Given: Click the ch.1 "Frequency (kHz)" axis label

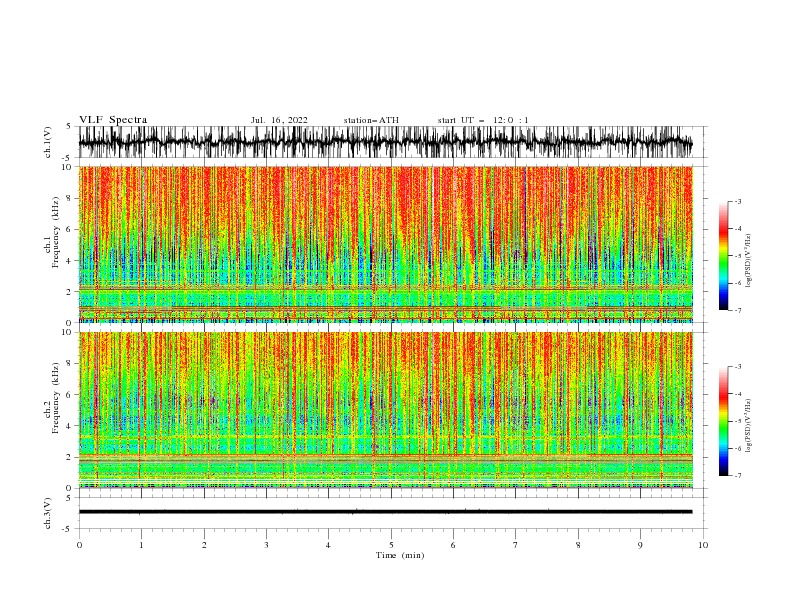Looking at the screenshot, I should 55,232.
